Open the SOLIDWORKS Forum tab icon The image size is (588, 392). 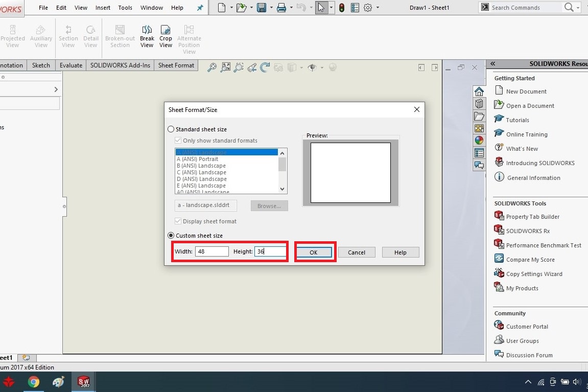pos(479,165)
